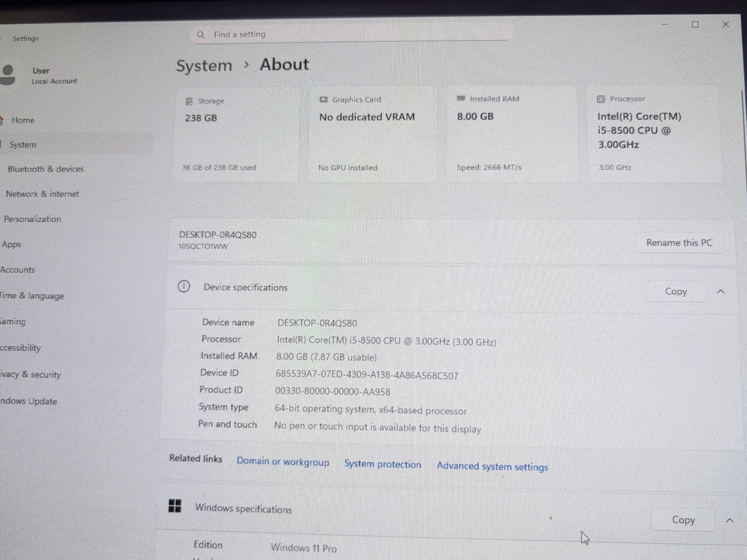Click the 8.00 GB (7.87 GB usable) text
The height and width of the screenshot is (560, 747).
(x=326, y=357)
